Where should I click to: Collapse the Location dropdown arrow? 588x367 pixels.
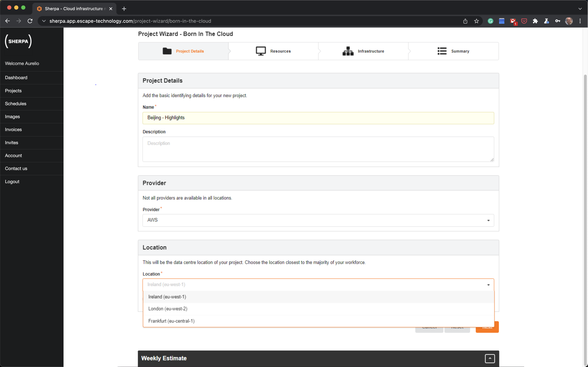488,285
